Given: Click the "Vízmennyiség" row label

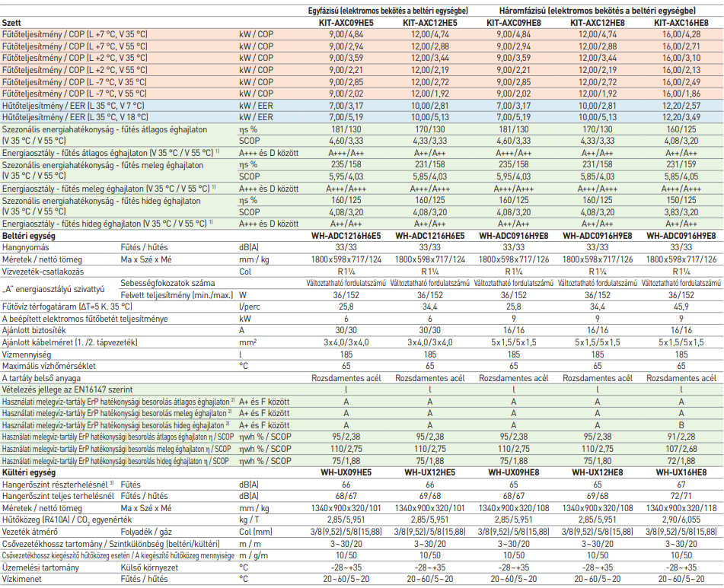Looking at the screenshot, I should tap(27, 354).
